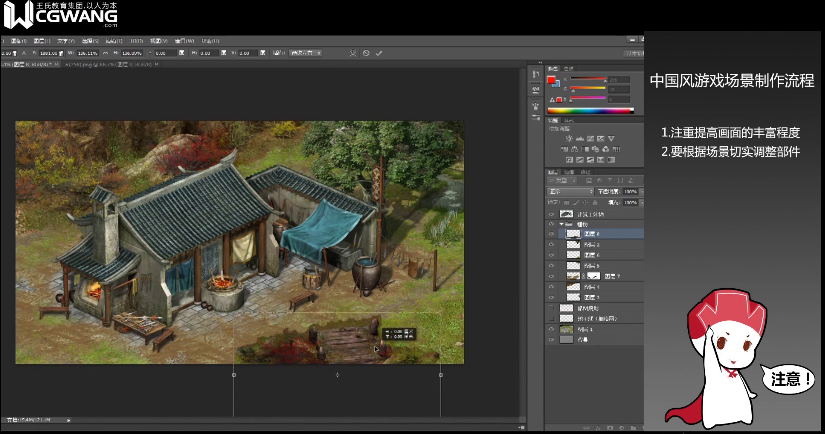Viewport: 825px width, 434px height.
Task: Show the hidden layer using its empty eye box
Action: (551, 308)
